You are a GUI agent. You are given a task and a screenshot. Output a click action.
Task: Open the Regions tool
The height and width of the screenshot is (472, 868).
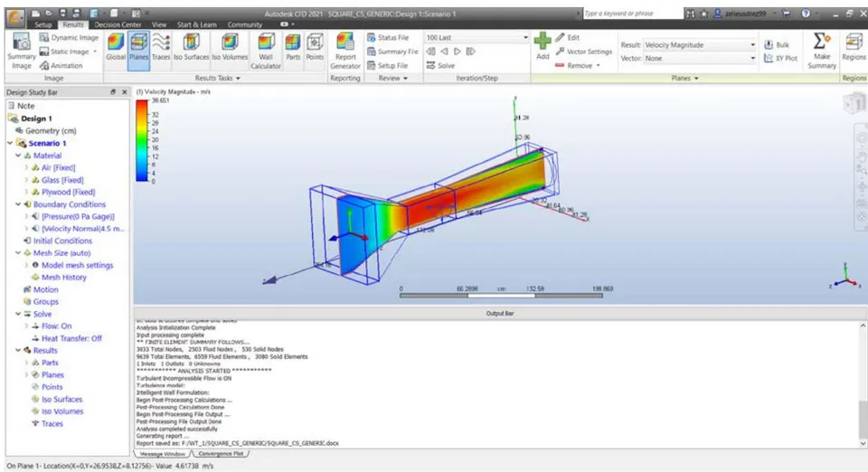(x=854, y=47)
